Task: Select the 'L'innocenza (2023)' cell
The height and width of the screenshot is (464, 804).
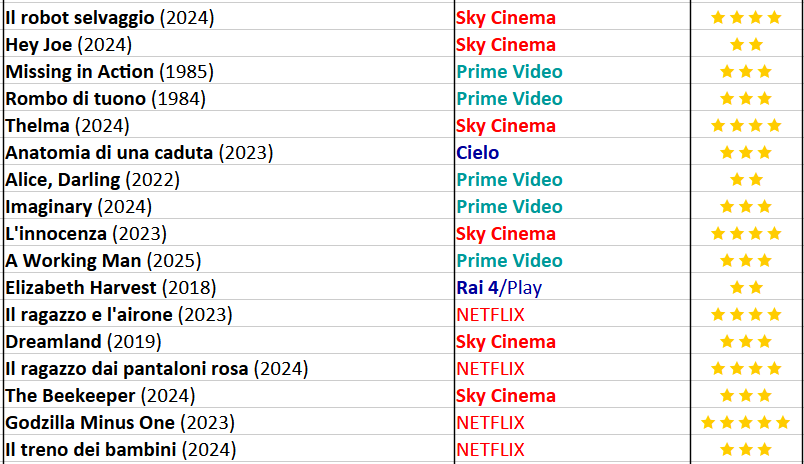Action: pyautogui.click(x=229, y=233)
